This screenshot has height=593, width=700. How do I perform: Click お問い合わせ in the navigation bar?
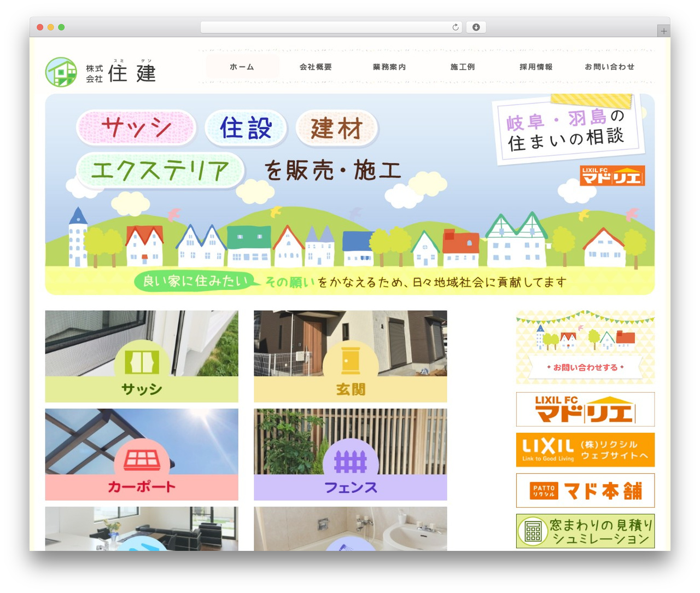[610, 67]
